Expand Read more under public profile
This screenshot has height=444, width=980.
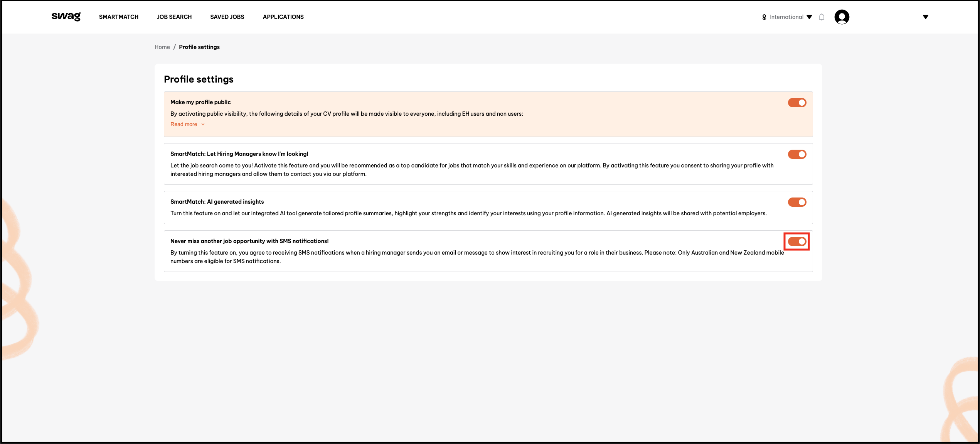[x=184, y=124]
